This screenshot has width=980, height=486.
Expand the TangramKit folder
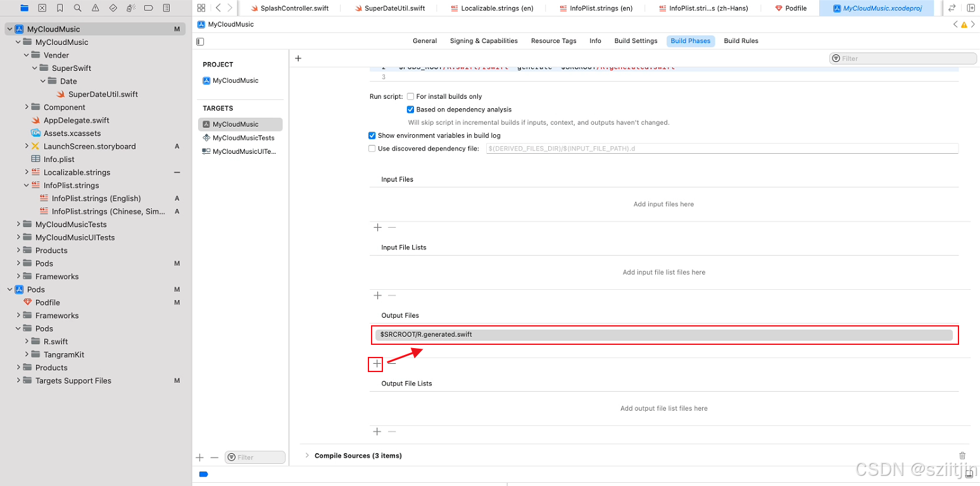pos(27,355)
